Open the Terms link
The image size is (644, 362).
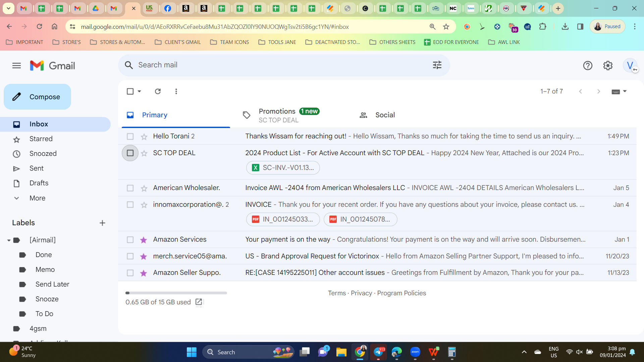337,293
